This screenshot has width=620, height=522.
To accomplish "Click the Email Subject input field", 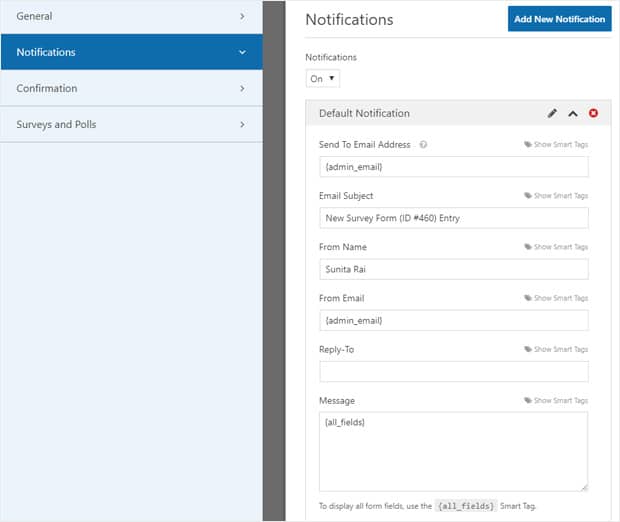I will click(454, 218).
